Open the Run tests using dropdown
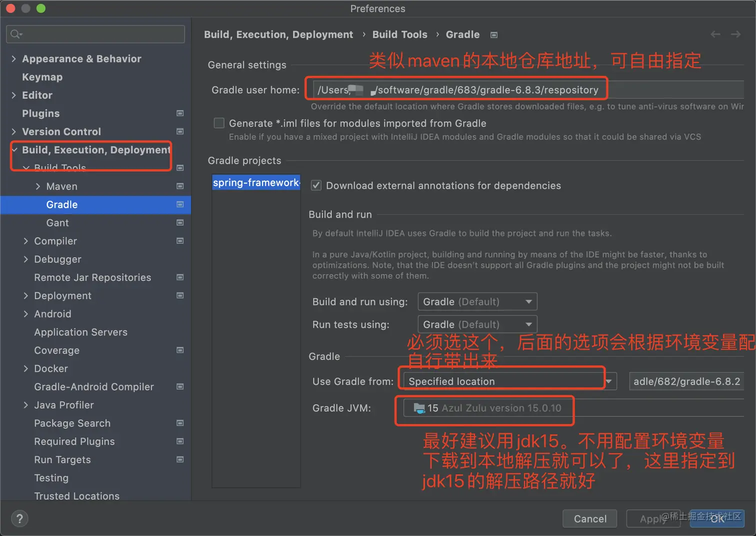 coord(477,324)
